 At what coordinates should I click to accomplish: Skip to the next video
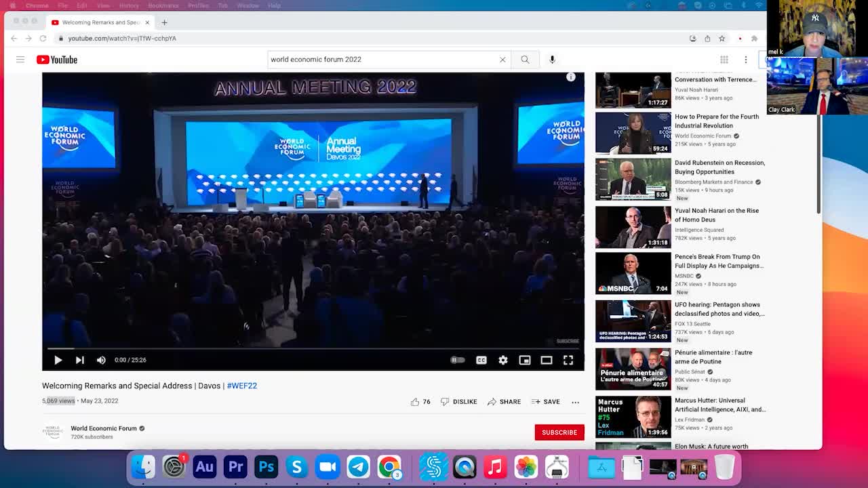[x=79, y=360]
